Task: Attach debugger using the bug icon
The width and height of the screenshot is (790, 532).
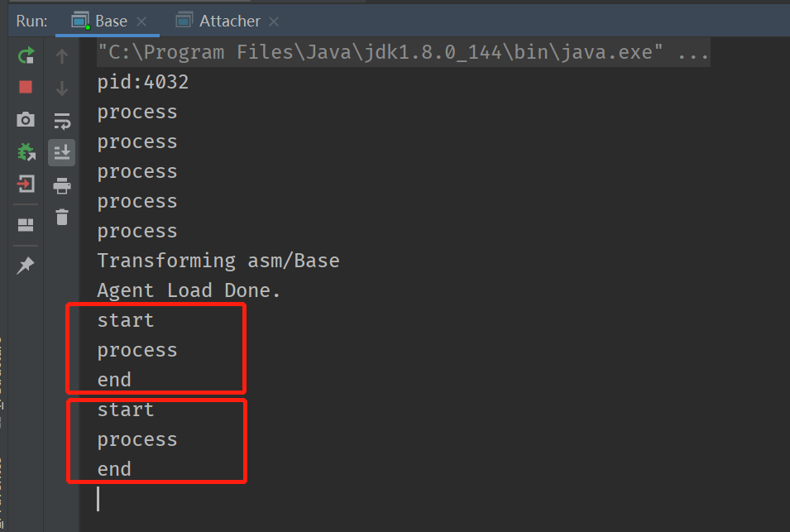Action: [26, 151]
